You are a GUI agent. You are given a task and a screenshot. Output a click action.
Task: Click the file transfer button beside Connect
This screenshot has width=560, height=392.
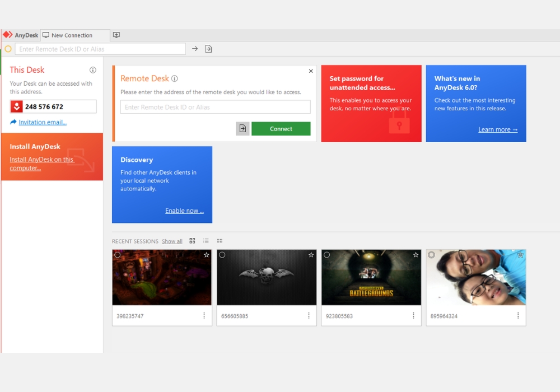tap(242, 129)
